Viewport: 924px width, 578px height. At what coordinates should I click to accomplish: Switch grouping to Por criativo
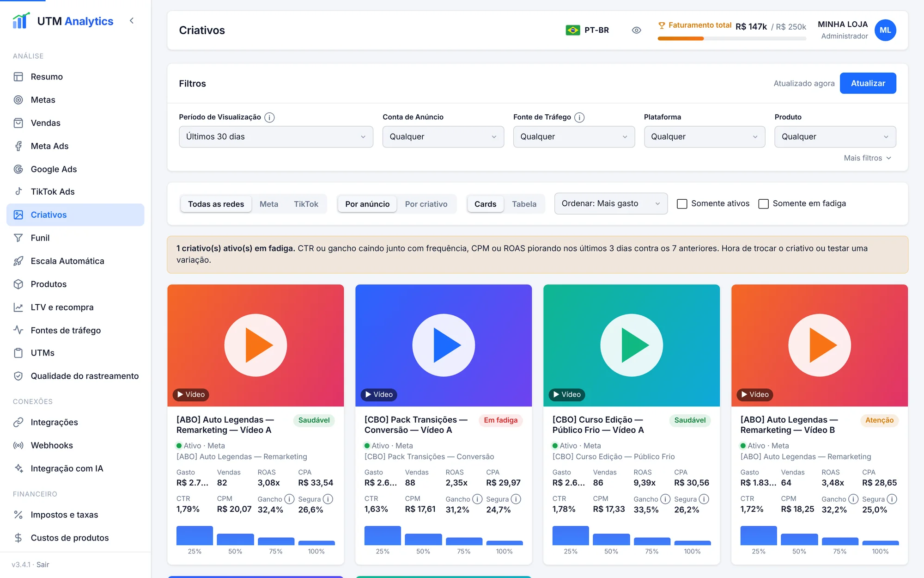pos(426,204)
